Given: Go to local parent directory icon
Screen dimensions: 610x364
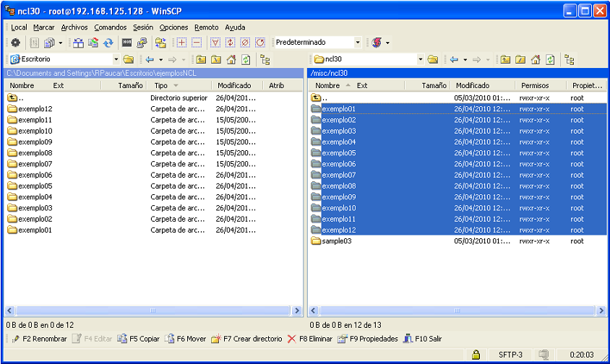Looking at the screenshot, I should (201, 59).
